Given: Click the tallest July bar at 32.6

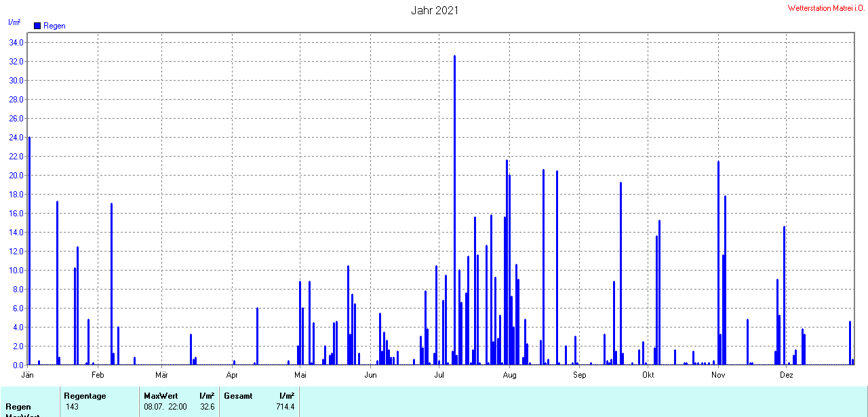Looking at the screenshot, I should 454,210.
